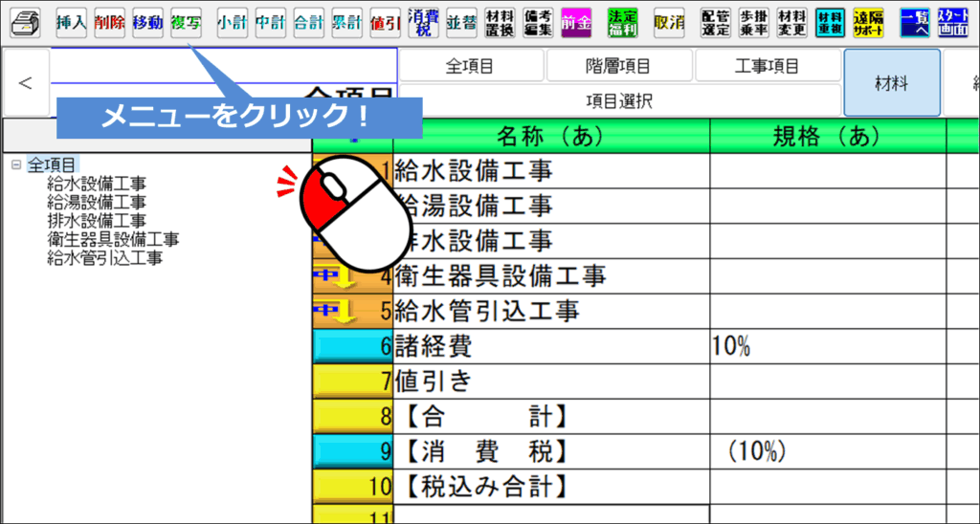
Task: Click the green 法定福利 toolbar button
Action: 622,23
